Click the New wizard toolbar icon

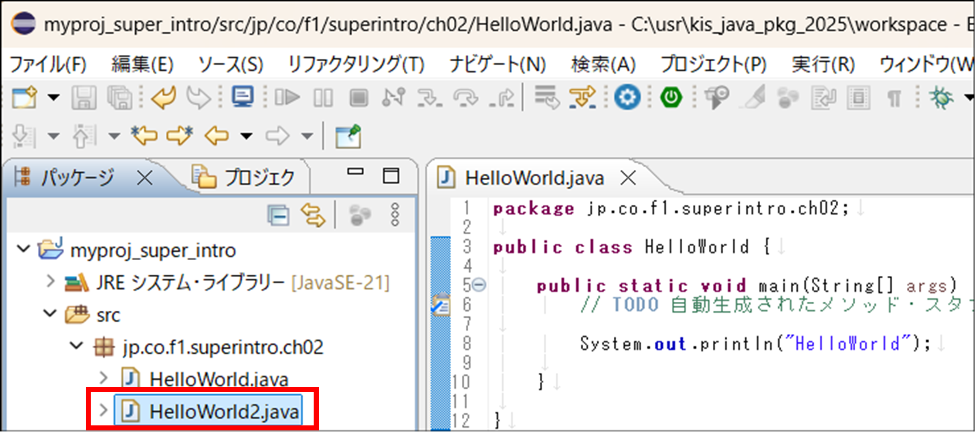[x=24, y=97]
